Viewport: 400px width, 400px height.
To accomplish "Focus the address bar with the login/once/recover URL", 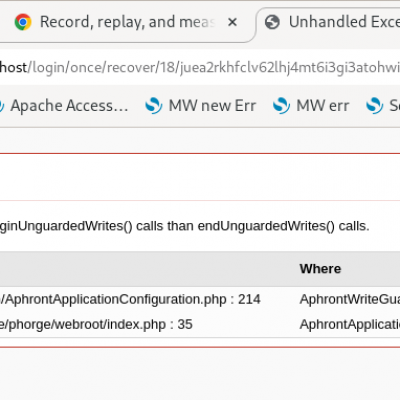I will (x=200, y=67).
